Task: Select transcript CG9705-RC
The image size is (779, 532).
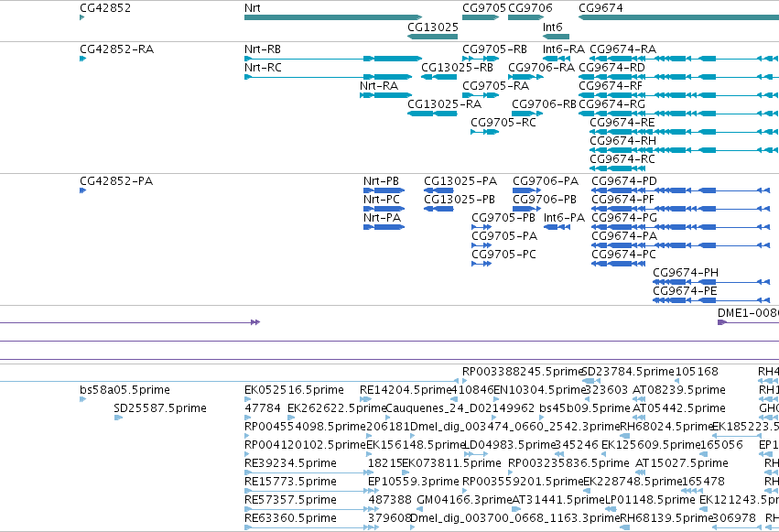Action: pos(484,132)
